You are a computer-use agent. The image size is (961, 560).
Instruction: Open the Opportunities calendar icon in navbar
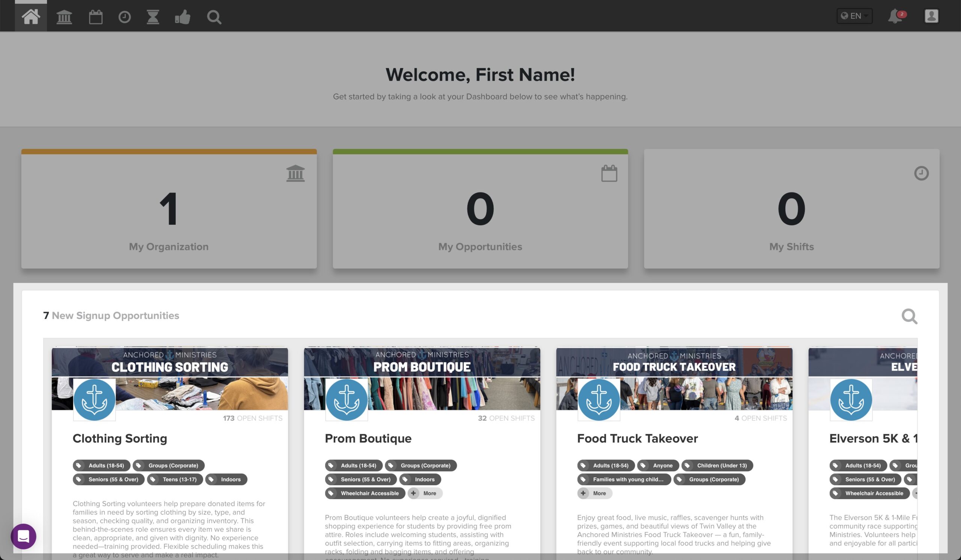pyautogui.click(x=95, y=17)
